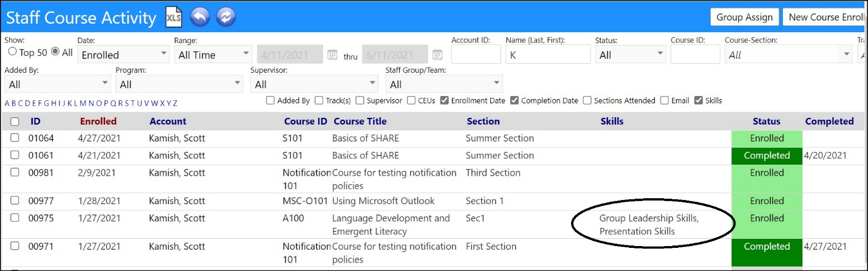Click the Account ID input field
This screenshot has width=868, height=271.
click(x=476, y=55)
